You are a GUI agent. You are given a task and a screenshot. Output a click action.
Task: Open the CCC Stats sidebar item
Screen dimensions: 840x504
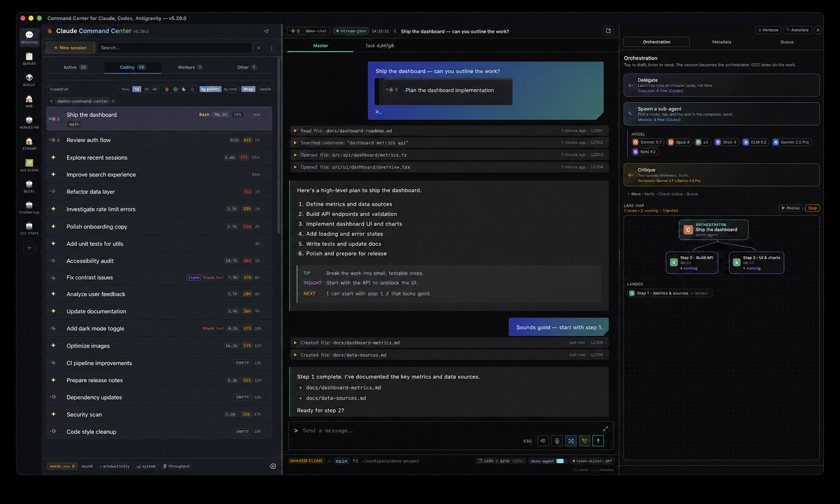[x=29, y=229]
